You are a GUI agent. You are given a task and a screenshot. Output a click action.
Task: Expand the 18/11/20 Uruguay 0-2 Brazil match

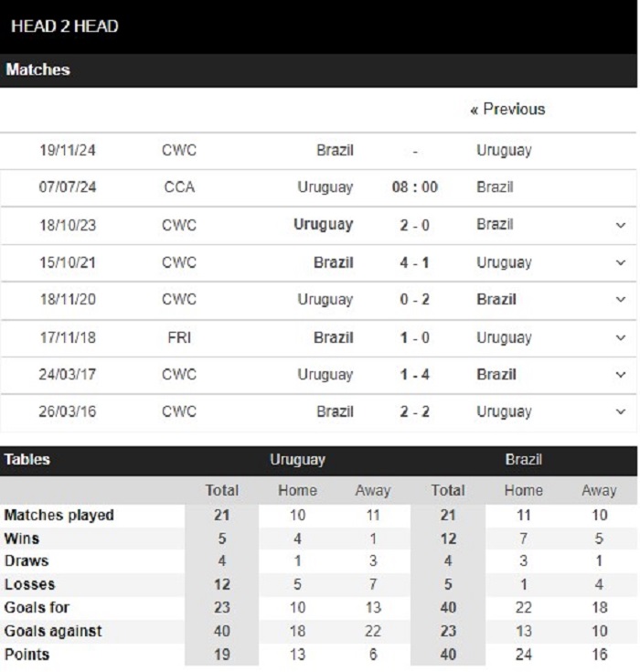click(620, 299)
